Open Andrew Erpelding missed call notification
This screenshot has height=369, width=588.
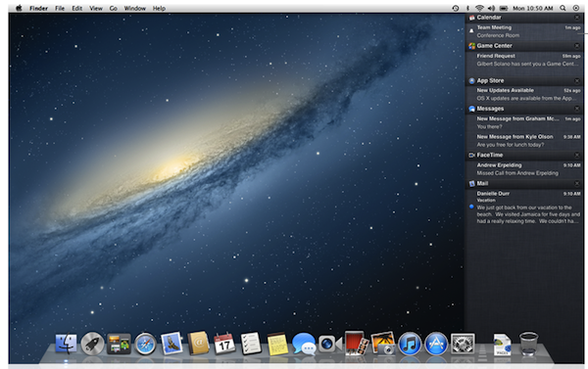(x=524, y=169)
